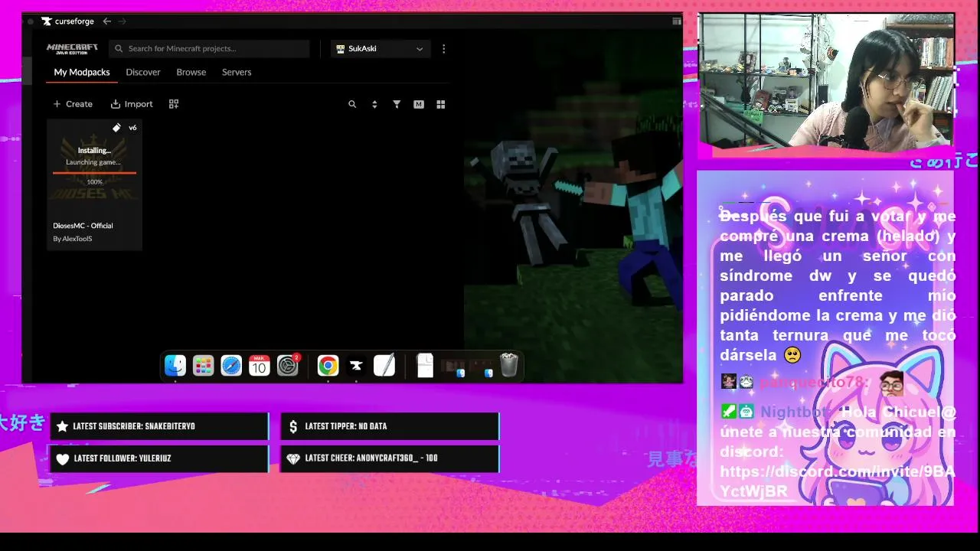Click the CurseForge anvil logo in title bar
The image size is (980, 551).
[47, 21]
